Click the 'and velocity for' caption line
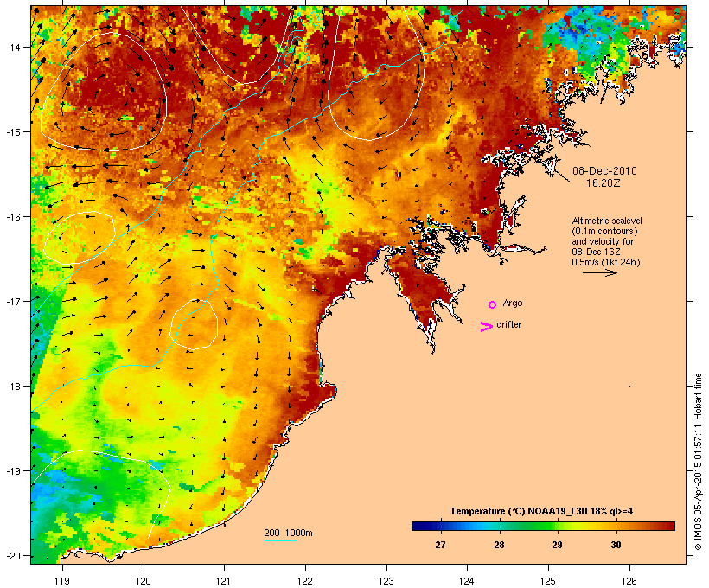This screenshot has height=588, width=709. [603, 241]
